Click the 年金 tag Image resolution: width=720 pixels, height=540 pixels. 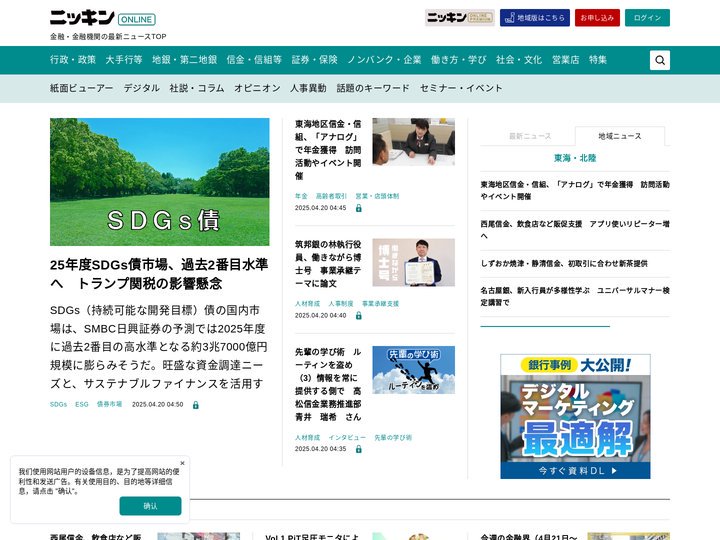click(x=301, y=196)
